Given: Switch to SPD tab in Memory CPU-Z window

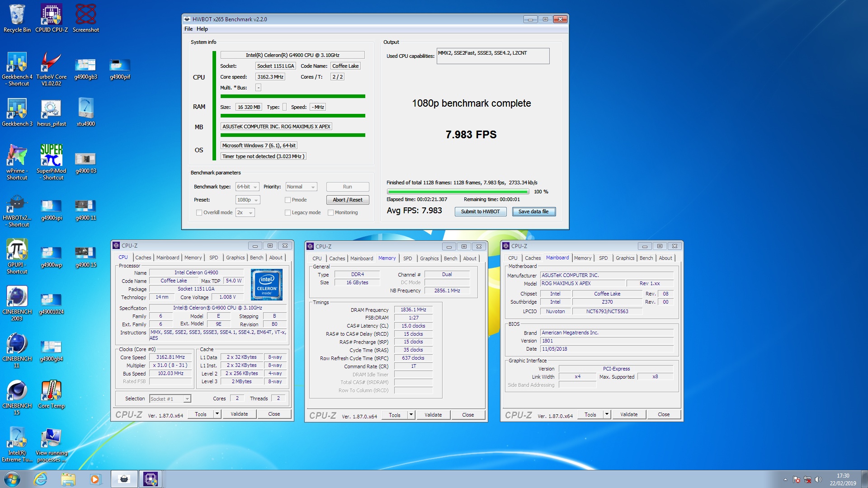Looking at the screenshot, I should (407, 258).
